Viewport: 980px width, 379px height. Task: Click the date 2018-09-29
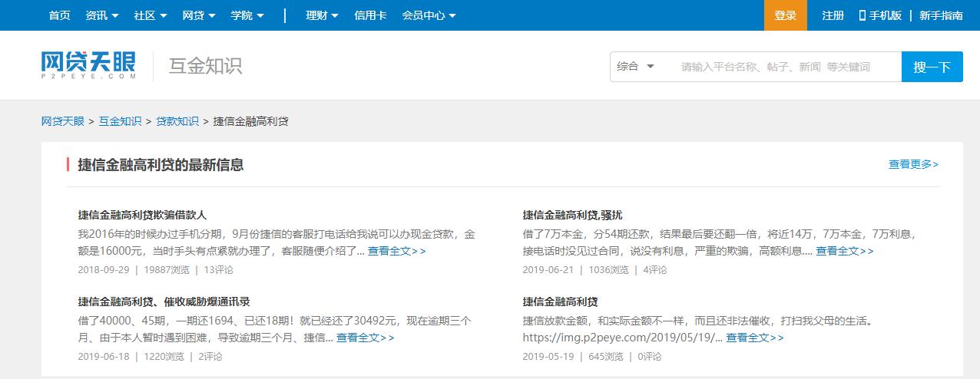(104, 270)
